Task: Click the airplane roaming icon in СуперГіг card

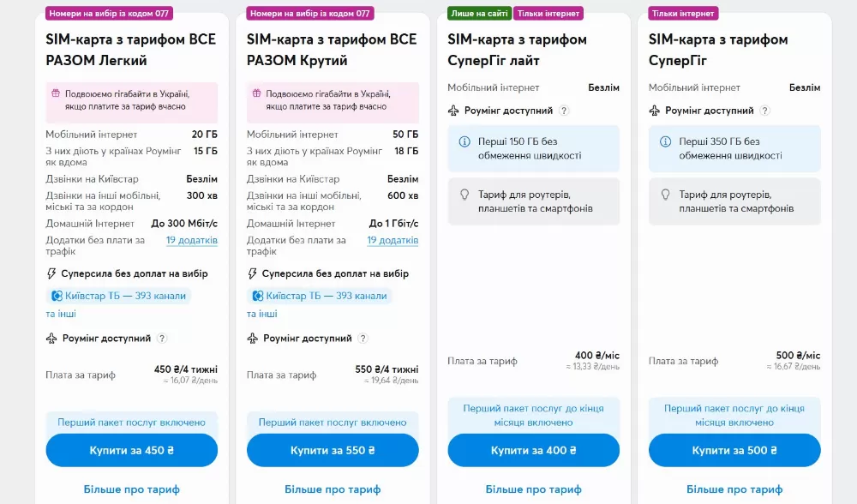Action: (x=655, y=111)
